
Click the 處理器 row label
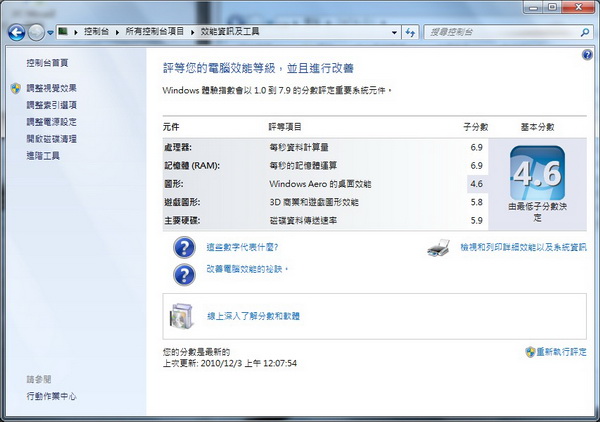(x=178, y=147)
